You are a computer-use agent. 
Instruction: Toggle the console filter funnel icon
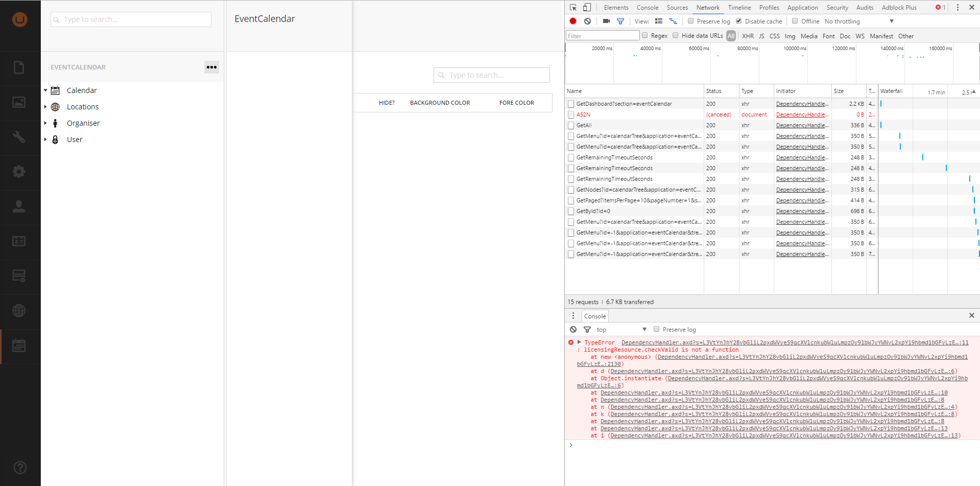587,330
